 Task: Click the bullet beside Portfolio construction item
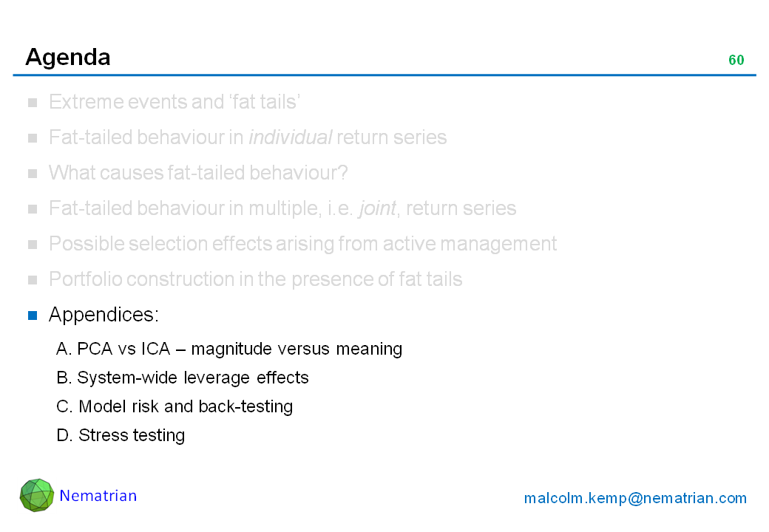click(33, 280)
